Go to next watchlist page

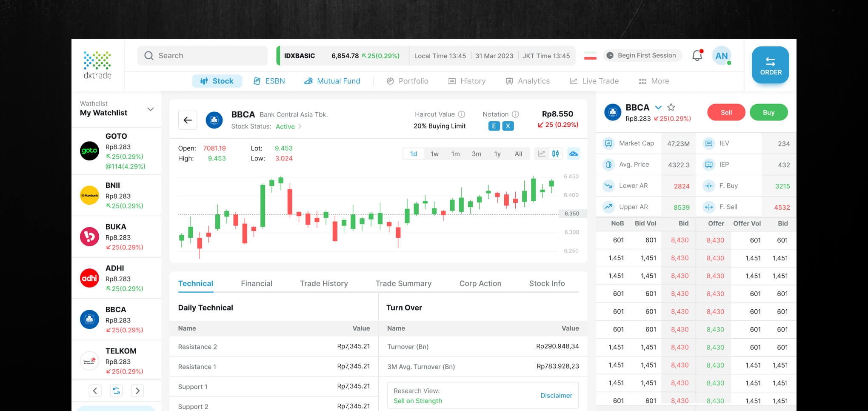[x=137, y=391]
